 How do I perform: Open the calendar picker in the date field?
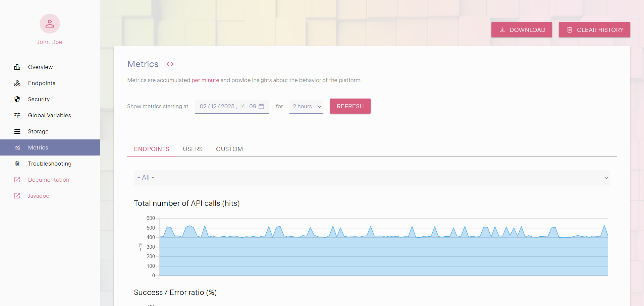pos(262,106)
